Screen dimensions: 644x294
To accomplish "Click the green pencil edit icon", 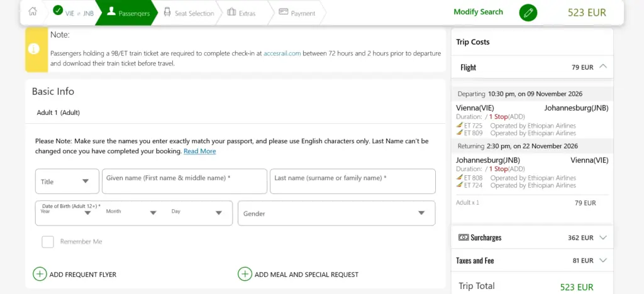I will point(528,13).
